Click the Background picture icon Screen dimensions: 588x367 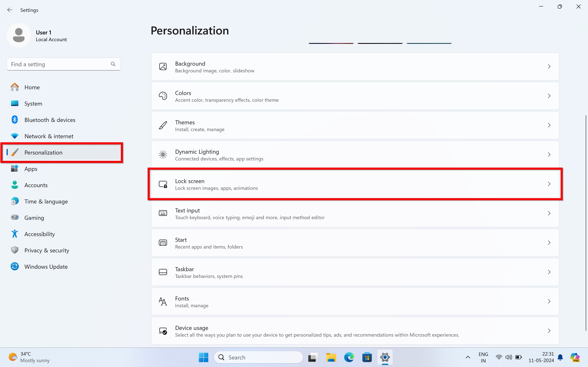coord(163,66)
